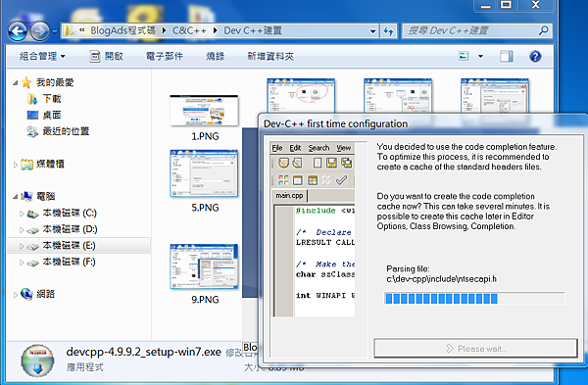Click the ntsecapi.h parsing file path
Screen dimensions: 588x385
(x=441, y=279)
